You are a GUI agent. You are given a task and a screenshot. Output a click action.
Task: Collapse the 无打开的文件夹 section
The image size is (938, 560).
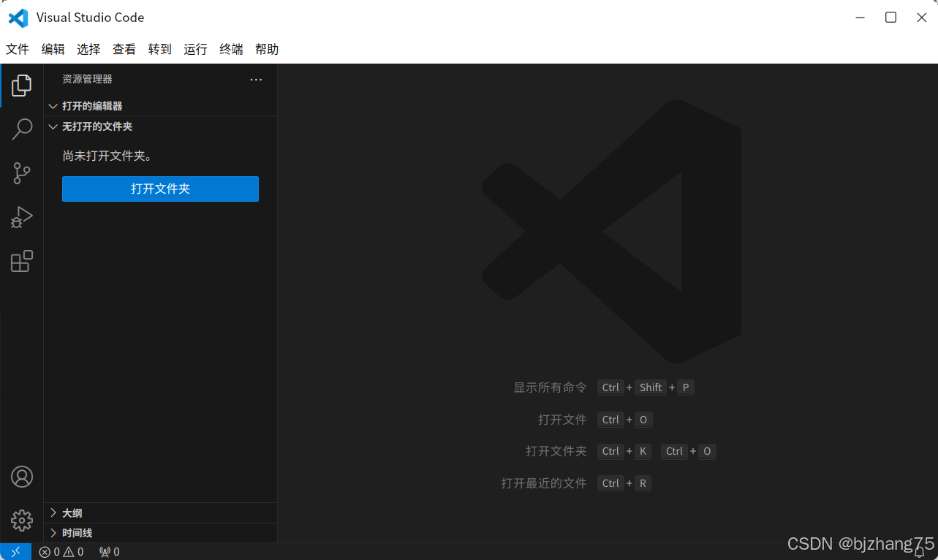point(160,126)
